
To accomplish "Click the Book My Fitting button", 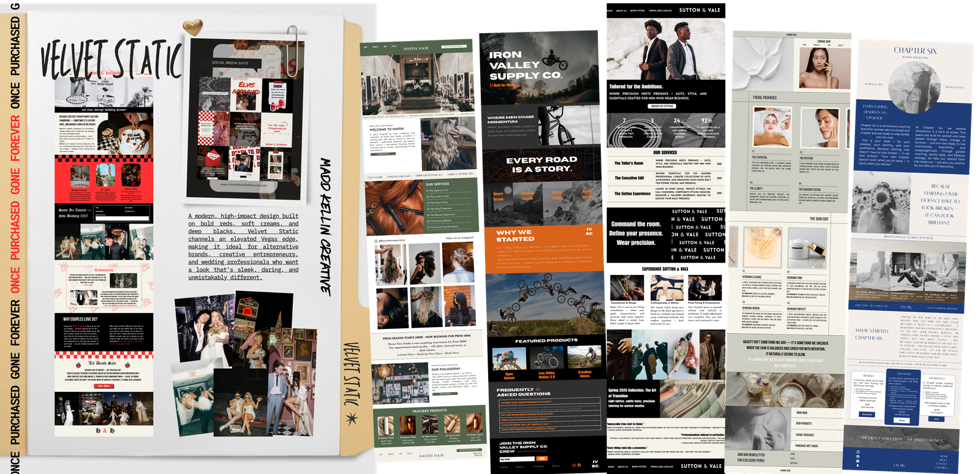I will coord(662,106).
